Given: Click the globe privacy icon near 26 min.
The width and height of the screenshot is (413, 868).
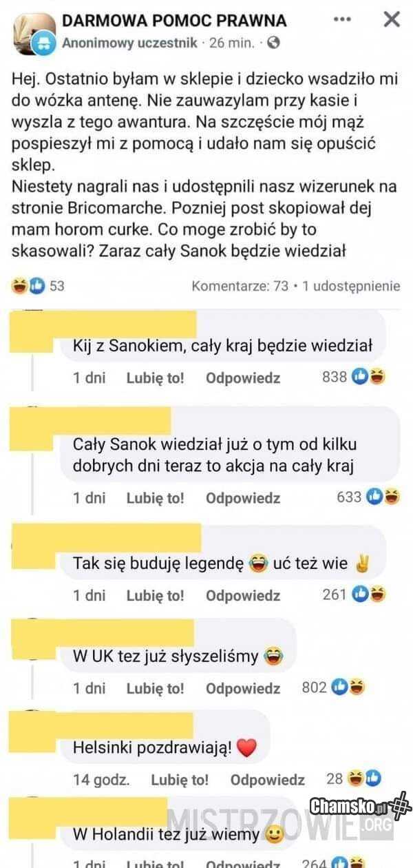Looking at the screenshot, I should point(274,43).
